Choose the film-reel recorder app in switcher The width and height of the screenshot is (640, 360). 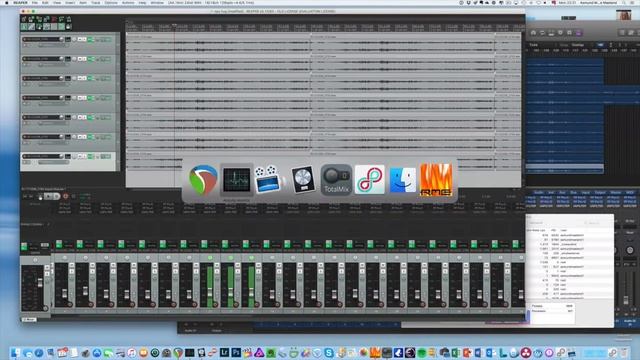point(268,180)
